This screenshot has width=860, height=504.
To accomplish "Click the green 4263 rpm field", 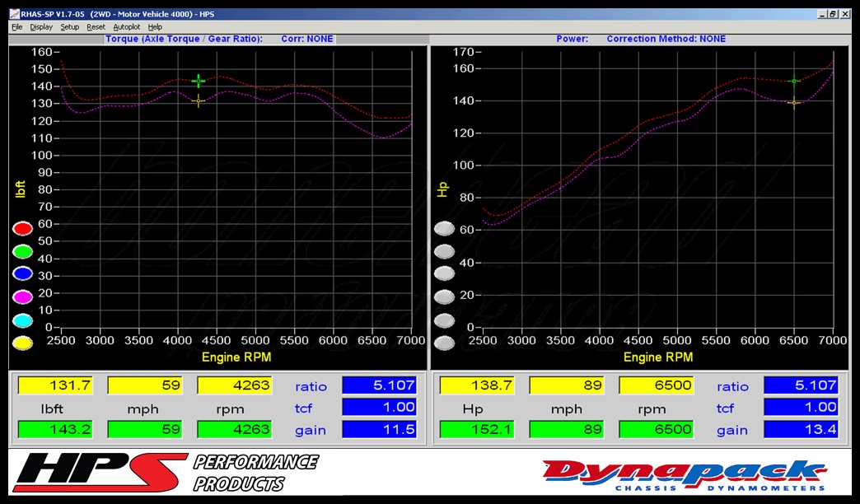I will coord(234,429).
